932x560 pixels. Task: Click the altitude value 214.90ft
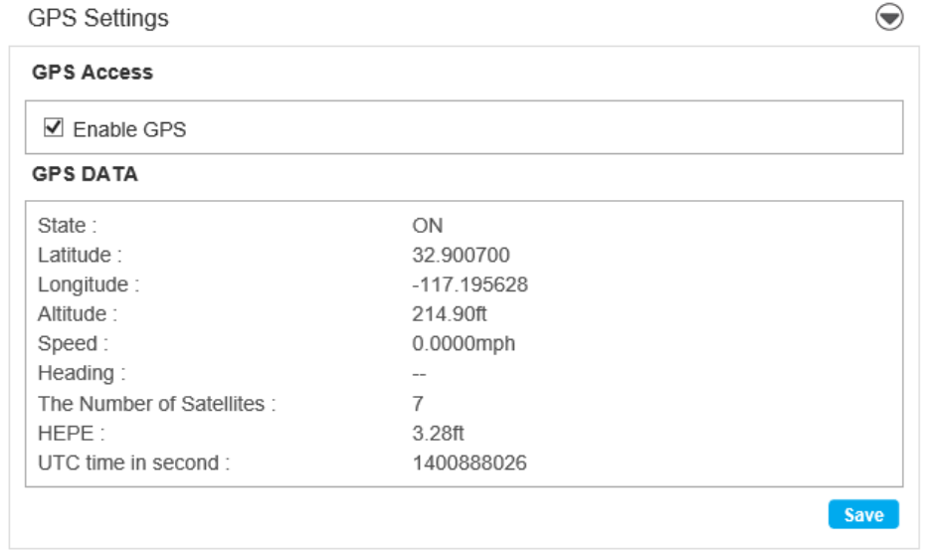point(449,314)
